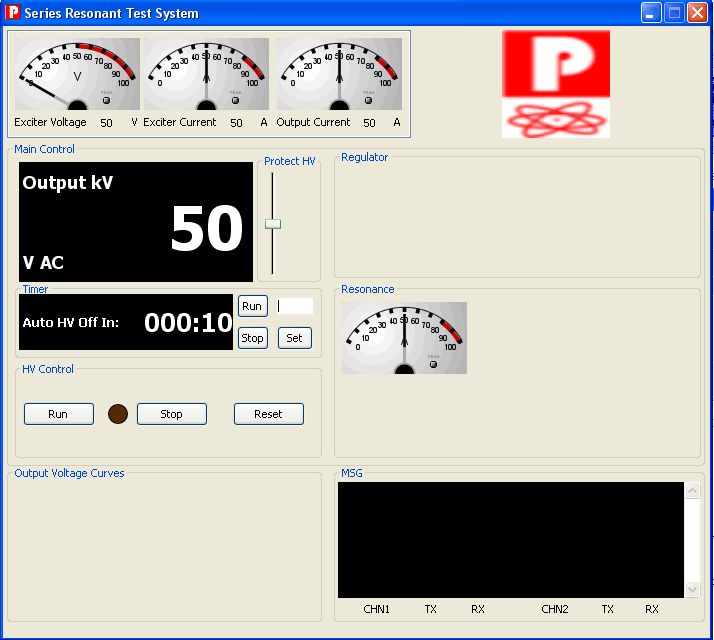Click the Resonance gauge meter

pyautogui.click(x=404, y=338)
